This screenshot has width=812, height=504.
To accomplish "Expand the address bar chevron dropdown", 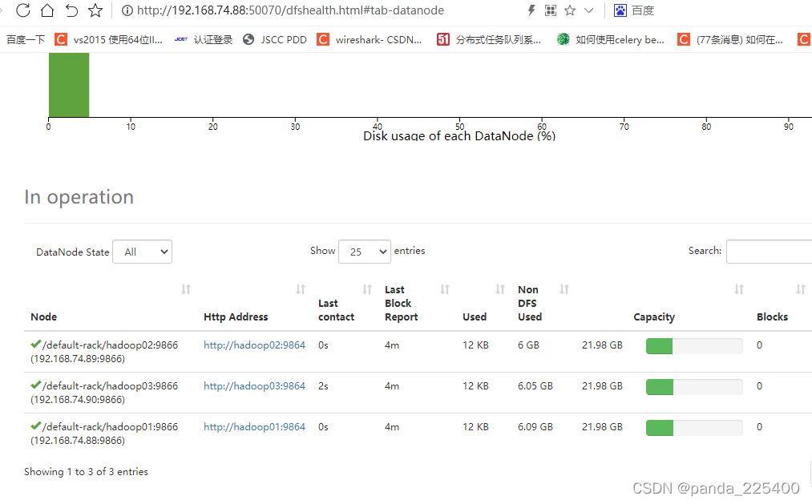I will [589, 10].
